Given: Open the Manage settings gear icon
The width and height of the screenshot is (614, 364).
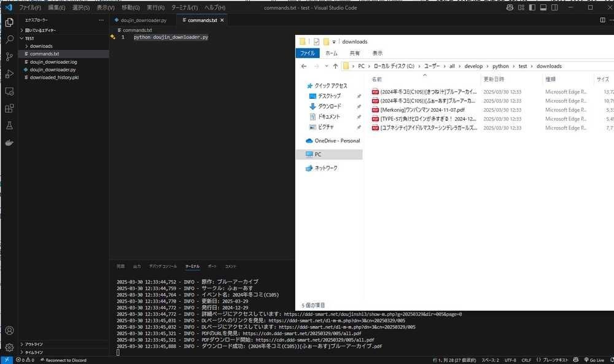Looking at the screenshot, I should [9, 347].
